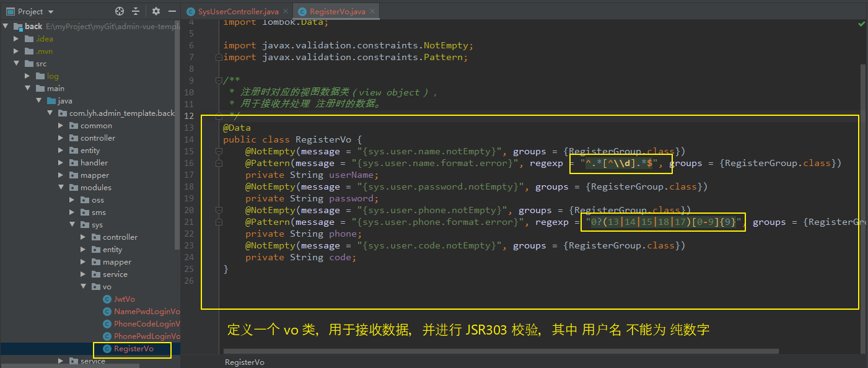Image resolution: width=868 pixels, height=368 pixels.
Task: Fold the imports using line 7 gutter marker
Action: tap(218, 57)
